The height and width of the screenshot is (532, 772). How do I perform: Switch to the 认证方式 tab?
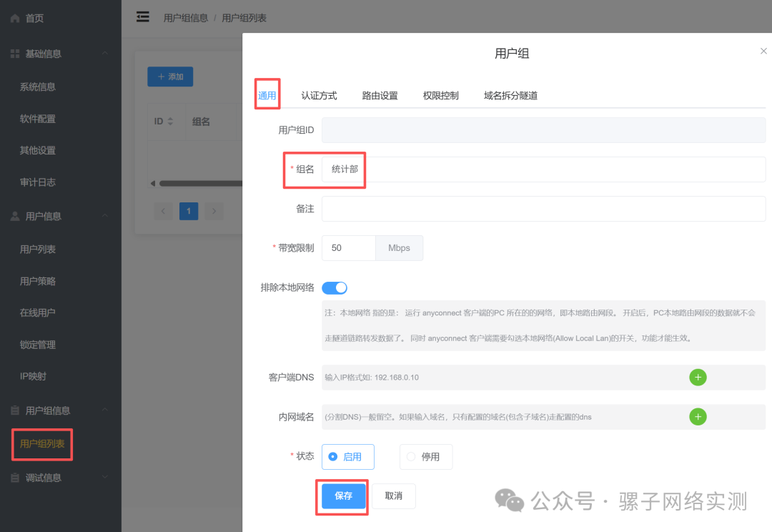pyautogui.click(x=320, y=94)
